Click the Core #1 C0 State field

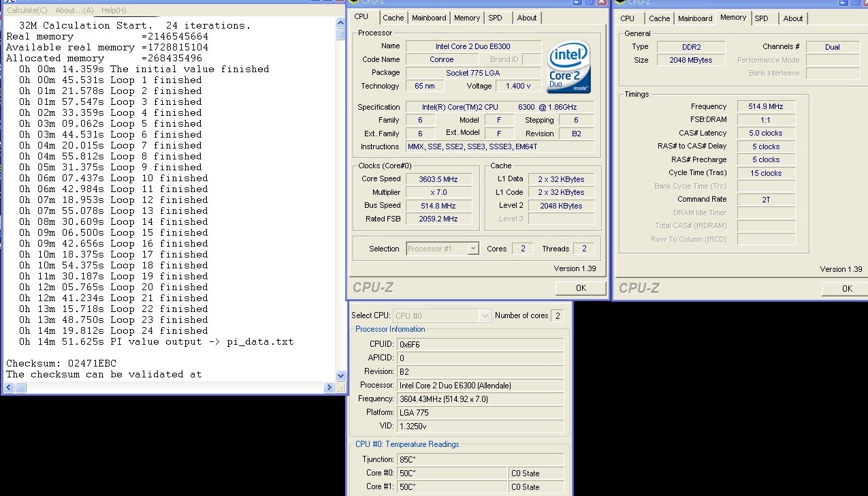pyautogui.click(x=536, y=487)
